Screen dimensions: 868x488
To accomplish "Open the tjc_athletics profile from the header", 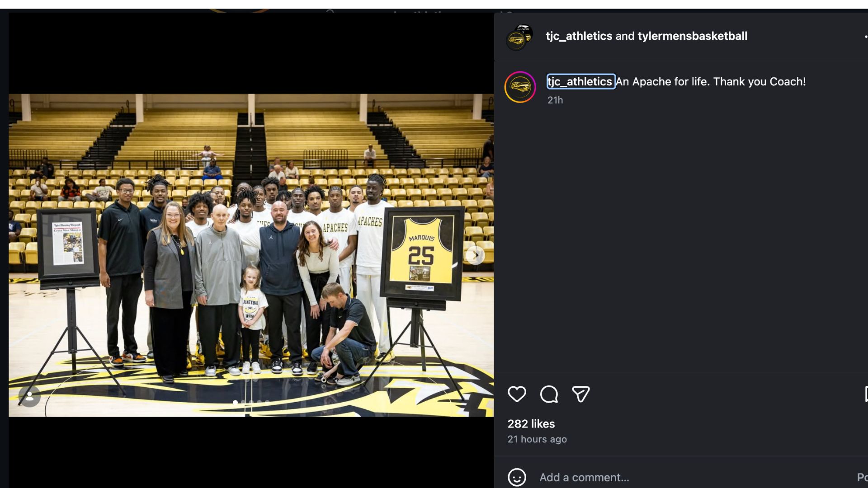I will 579,36.
